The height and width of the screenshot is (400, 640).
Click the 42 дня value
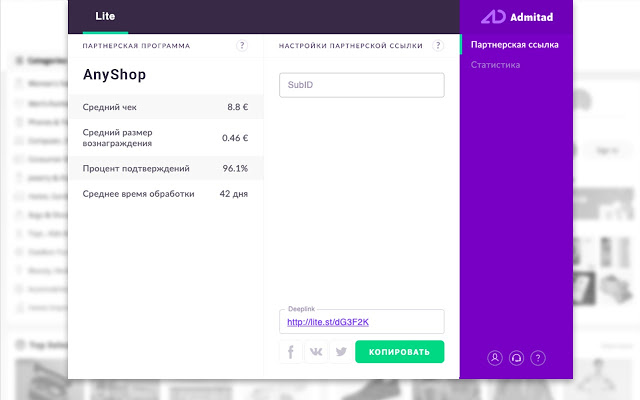point(233,194)
